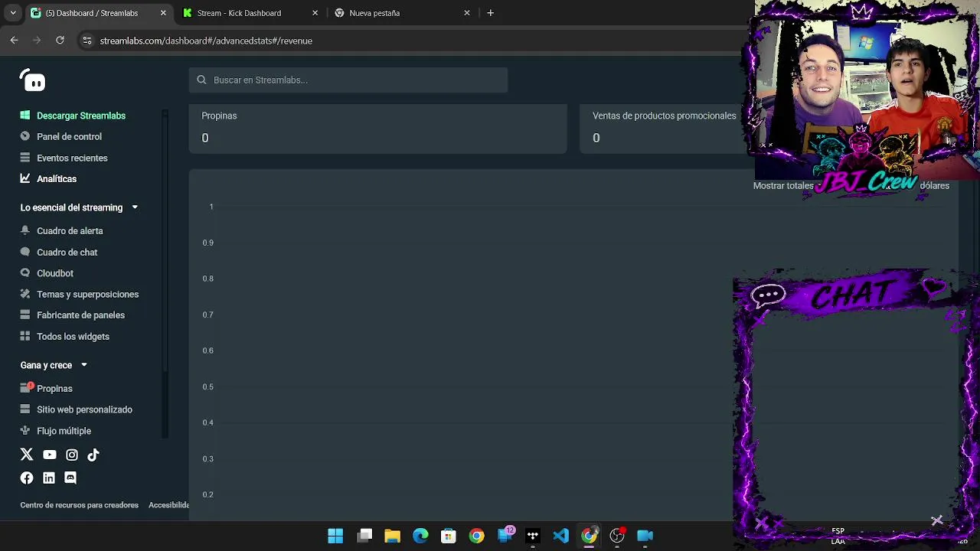Open Task View on taskbar

point(364,536)
